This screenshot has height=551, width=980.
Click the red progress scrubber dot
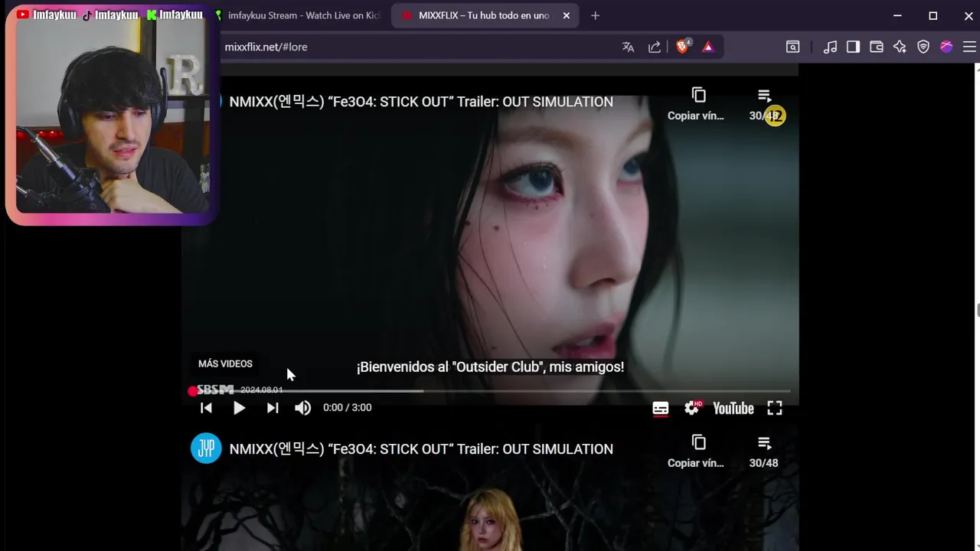click(x=192, y=391)
